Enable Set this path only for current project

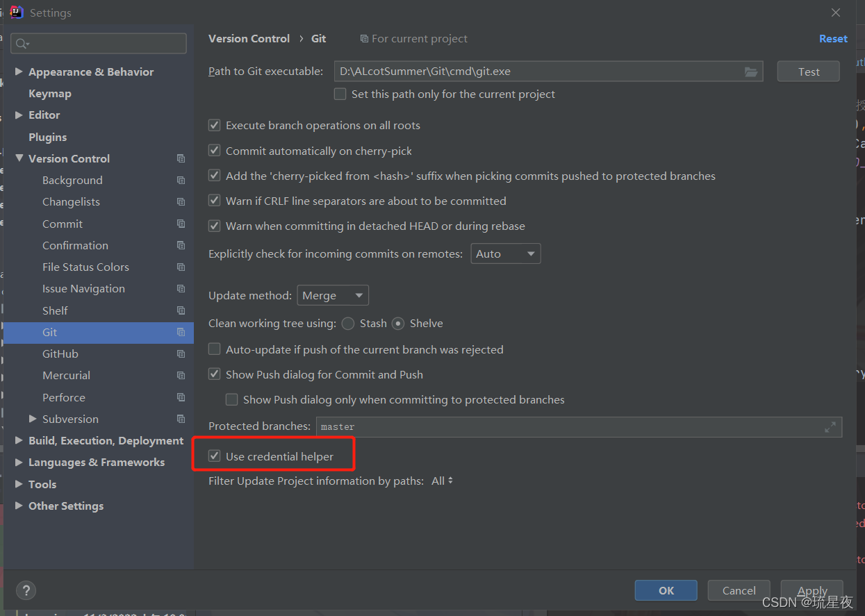coord(340,94)
